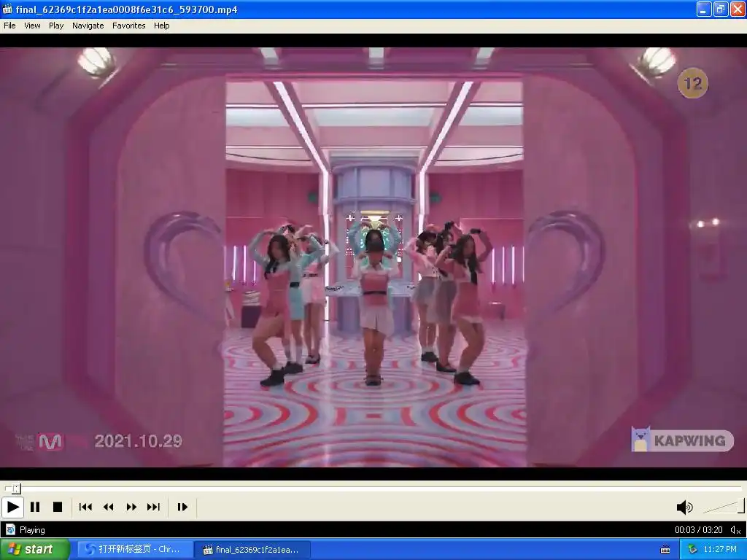Click the 00:03 / 03:20 time display
Screen dimensions: 747x560
[x=698, y=530]
